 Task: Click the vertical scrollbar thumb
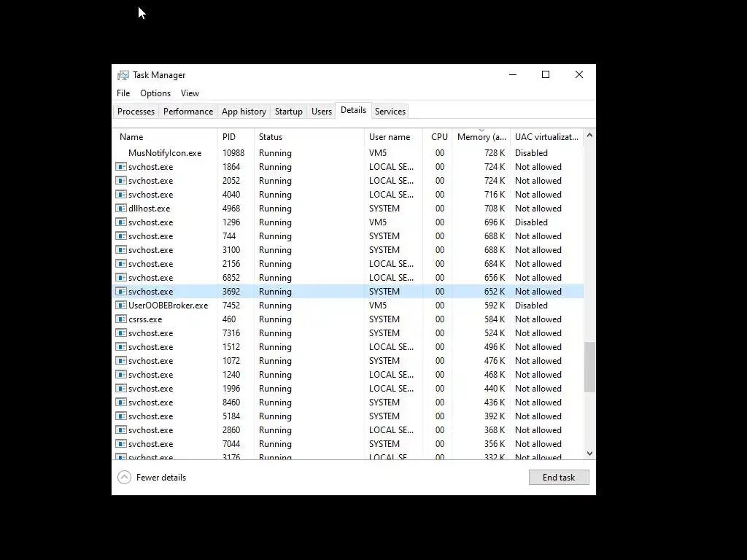(589, 367)
